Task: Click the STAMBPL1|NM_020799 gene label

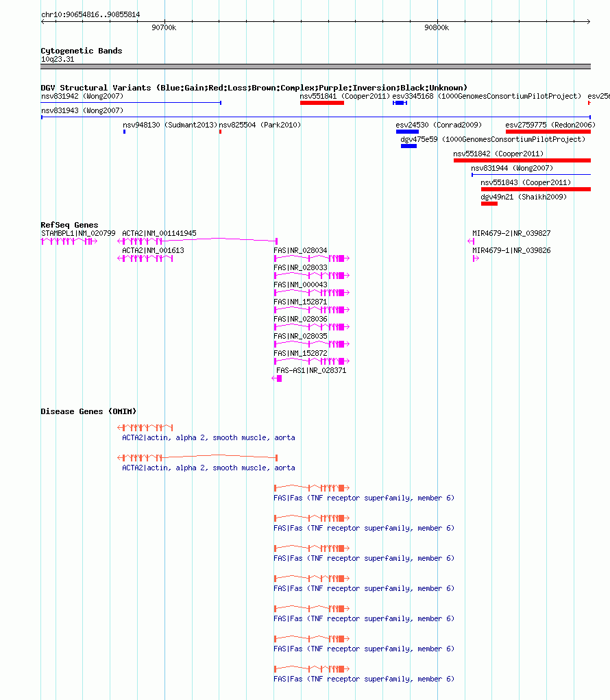Action: pyautogui.click(x=78, y=233)
